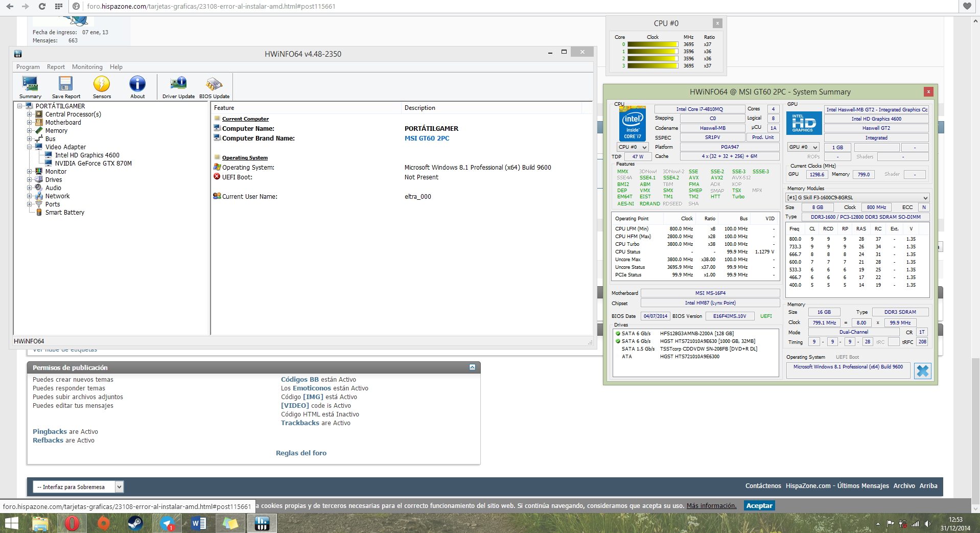Open Telegram from the taskbar
980x533 pixels.
click(167, 523)
